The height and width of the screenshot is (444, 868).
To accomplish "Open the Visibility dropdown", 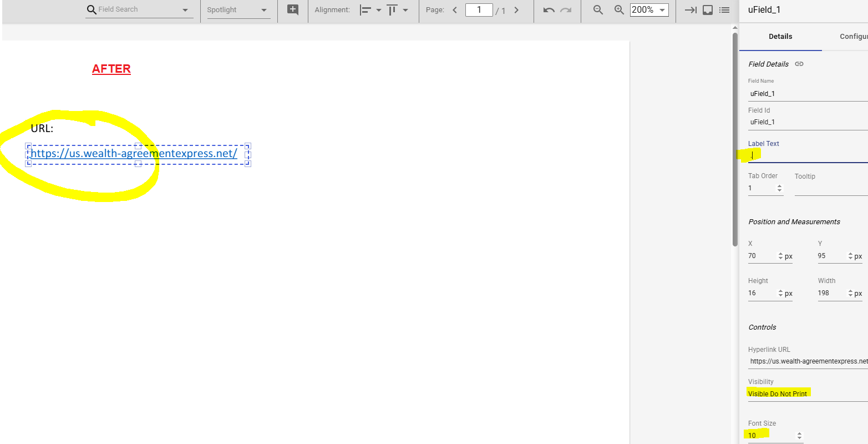I will pos(808,394).
